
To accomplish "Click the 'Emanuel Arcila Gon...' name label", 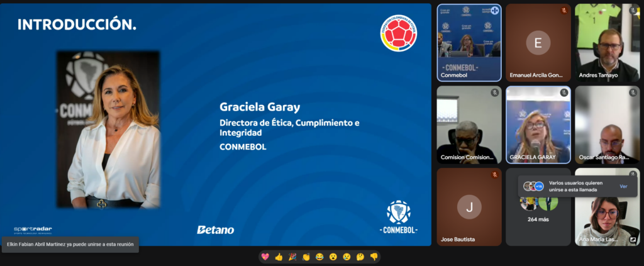I will (536, 75).
